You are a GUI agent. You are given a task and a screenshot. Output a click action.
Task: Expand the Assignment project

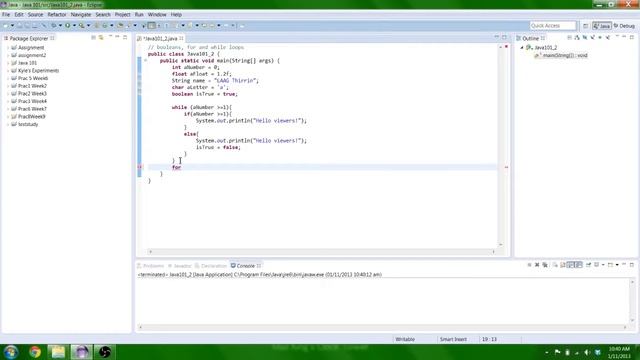pos(8,48)
